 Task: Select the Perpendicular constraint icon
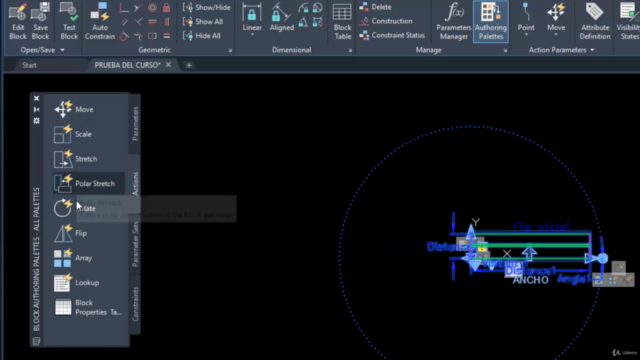coord(138,22)
